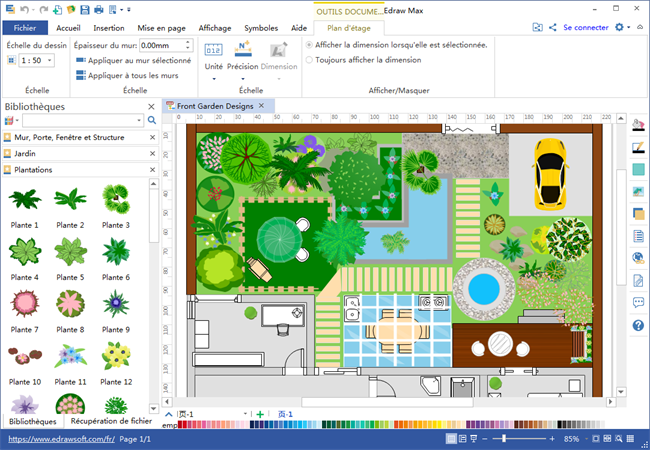Viewport: 650px width, 450px height.
Task: Close the Jardin library section
Action: (152, 154)
